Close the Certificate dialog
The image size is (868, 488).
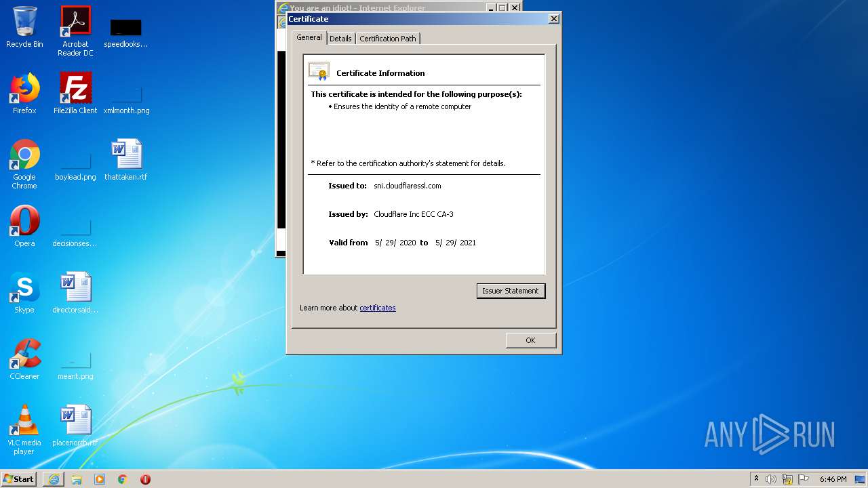pos(553,19)
